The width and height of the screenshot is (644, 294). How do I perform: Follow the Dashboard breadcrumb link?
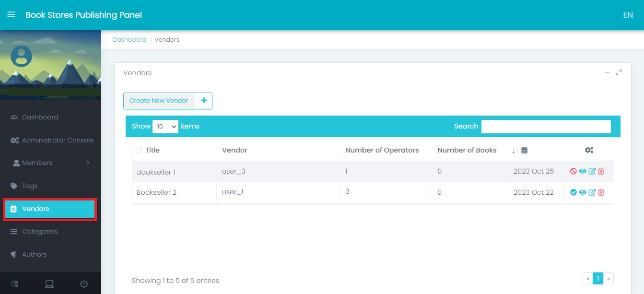tap(129, 40)
